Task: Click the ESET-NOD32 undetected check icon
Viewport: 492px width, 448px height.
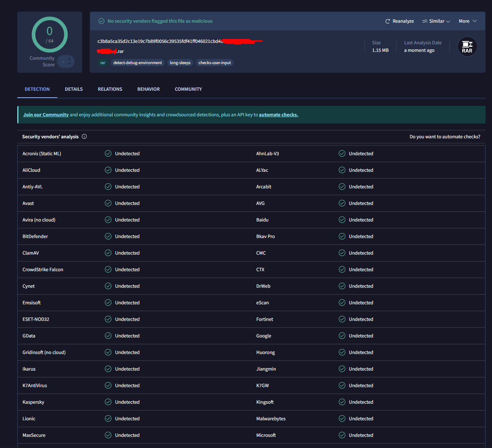Action: tap(108, 319)
